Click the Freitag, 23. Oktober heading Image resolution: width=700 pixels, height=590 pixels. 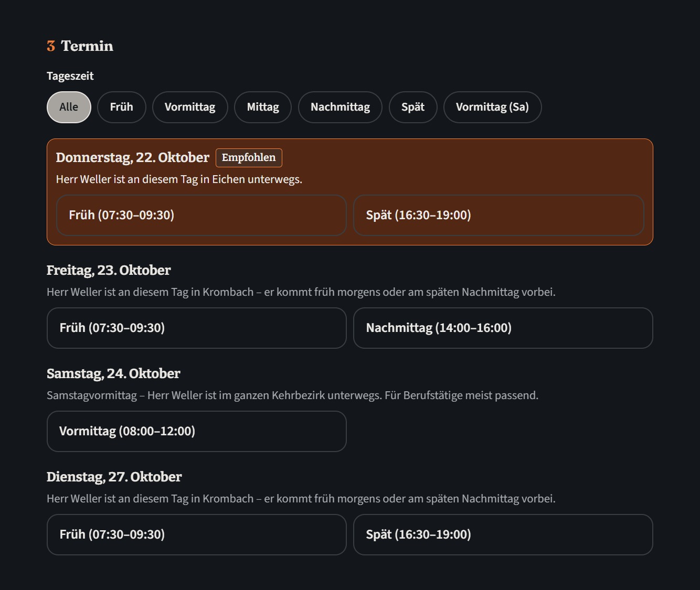click(109, 270)
